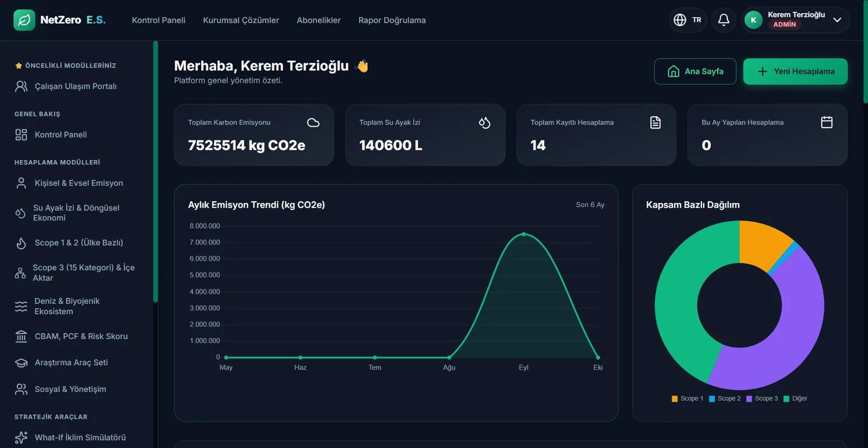Start a Yeni Hesaplama

coord(795,72)
